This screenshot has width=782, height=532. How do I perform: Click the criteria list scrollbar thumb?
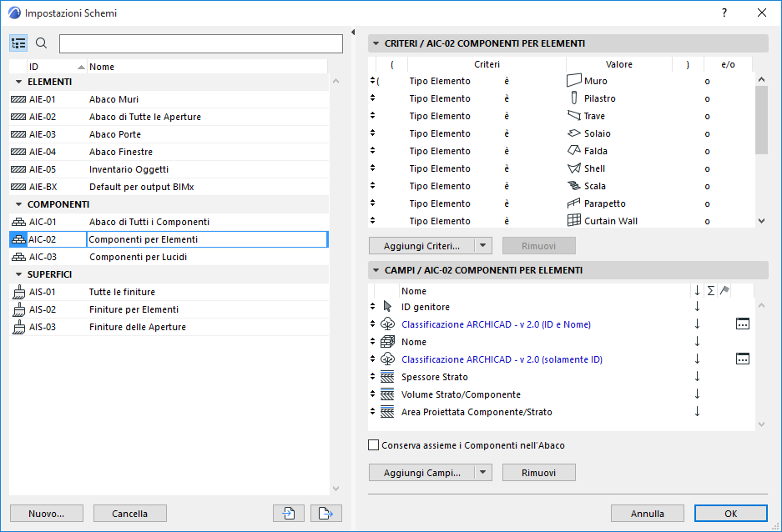tap(761, 120)
